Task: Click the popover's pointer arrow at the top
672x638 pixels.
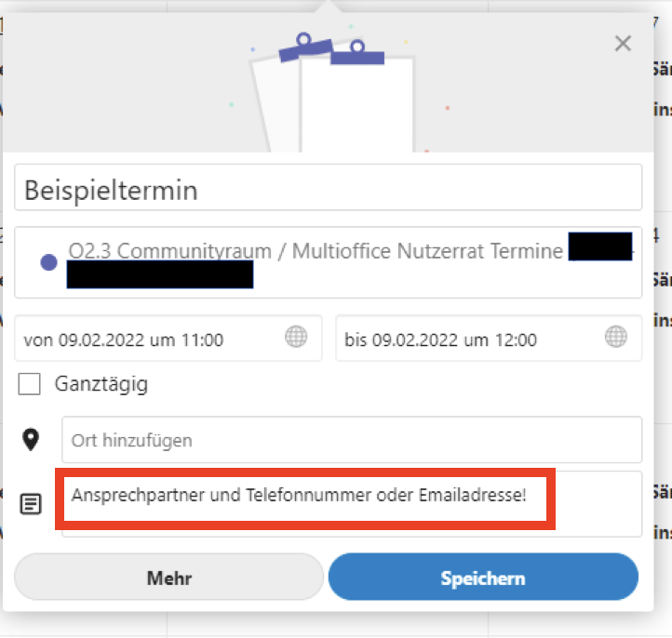Action: click(328, 7)
